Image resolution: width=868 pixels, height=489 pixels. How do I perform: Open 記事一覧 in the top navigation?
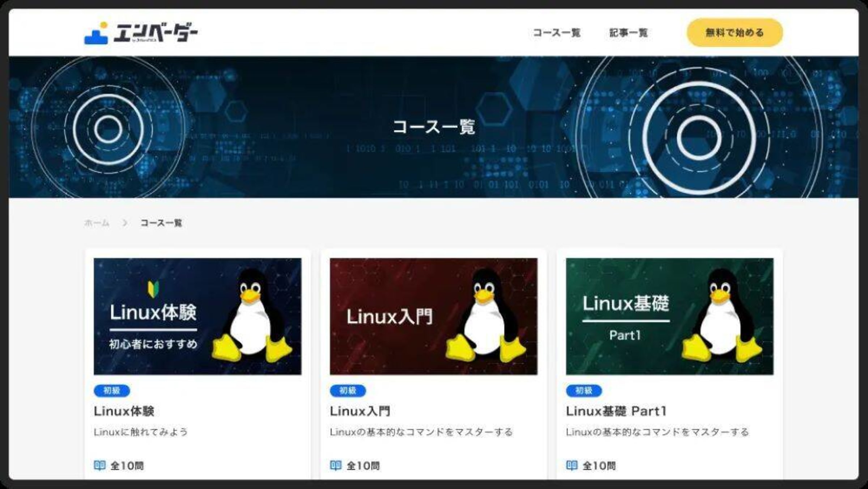coord(628,33)
